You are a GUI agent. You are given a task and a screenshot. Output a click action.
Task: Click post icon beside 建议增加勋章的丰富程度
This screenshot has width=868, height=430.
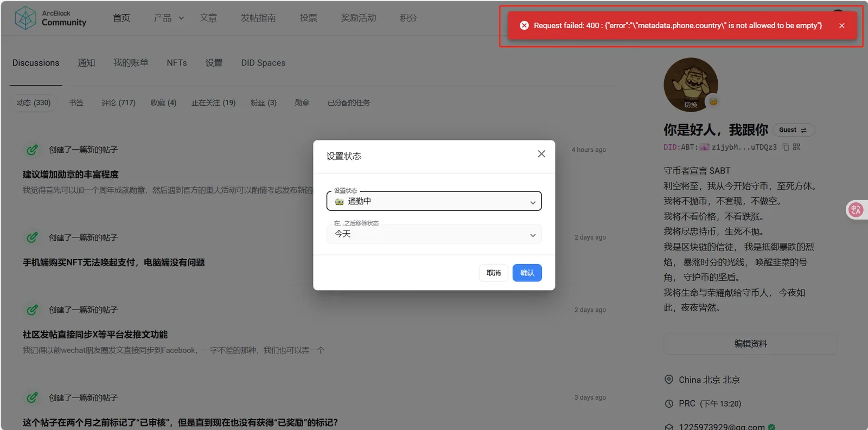(x=33, y=150)
